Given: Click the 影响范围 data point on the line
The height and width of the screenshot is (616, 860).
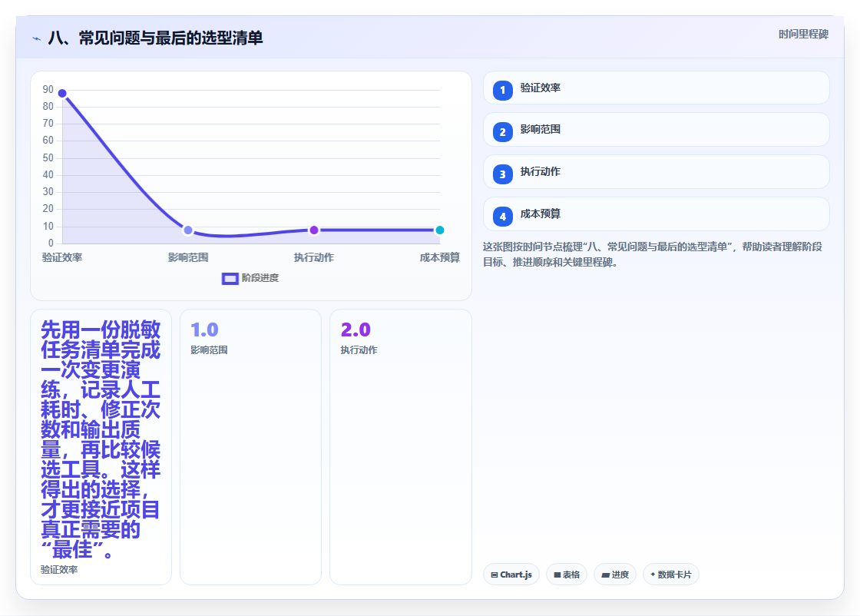Looking at the screenshot, I should pyautogui.click(x=188, y=230).
